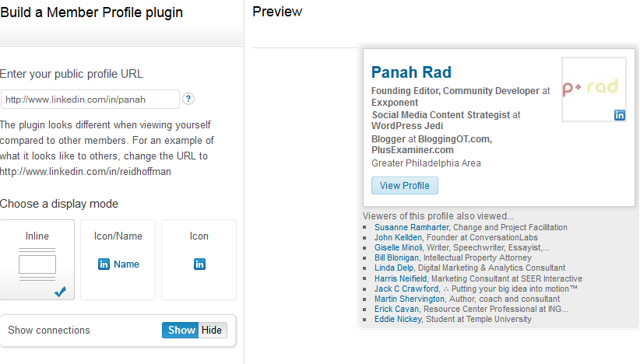Select the Icon/Name display mode
640x364 pixels.
118,260
